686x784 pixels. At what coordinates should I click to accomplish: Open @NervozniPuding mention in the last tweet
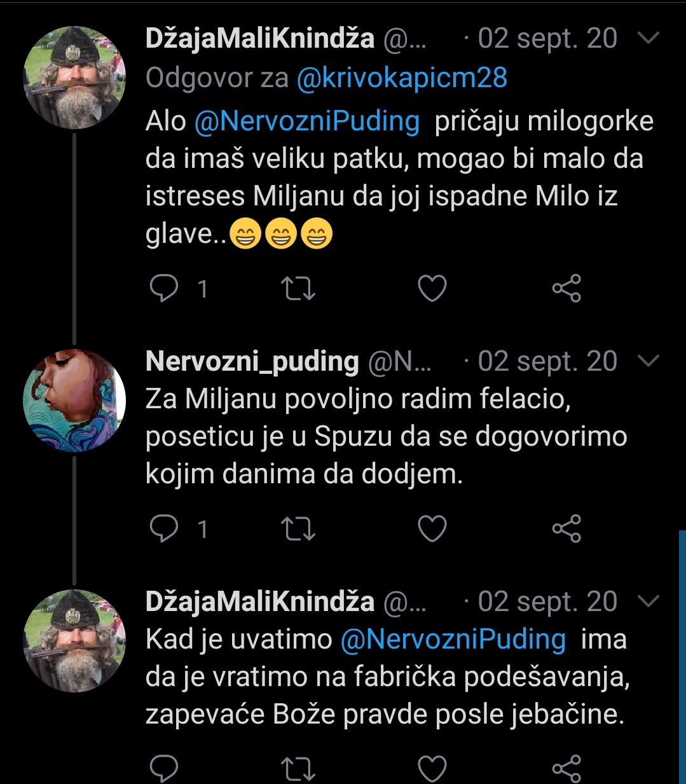point(453,639)
